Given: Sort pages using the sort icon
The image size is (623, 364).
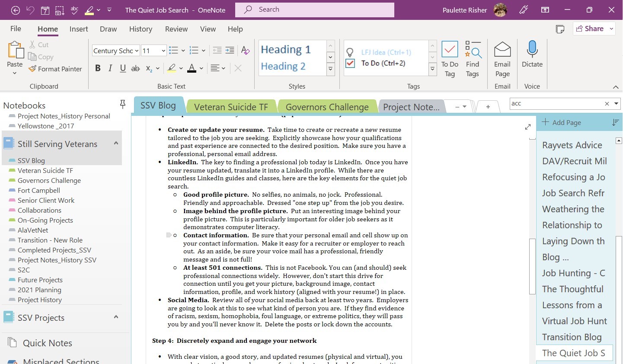Looking at the screenshot, I should click(x=616, y=123).
